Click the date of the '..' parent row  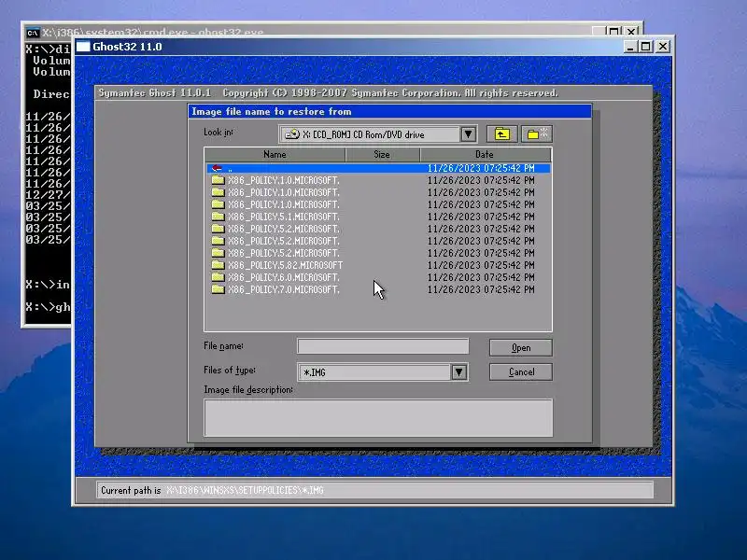(481, 168)
